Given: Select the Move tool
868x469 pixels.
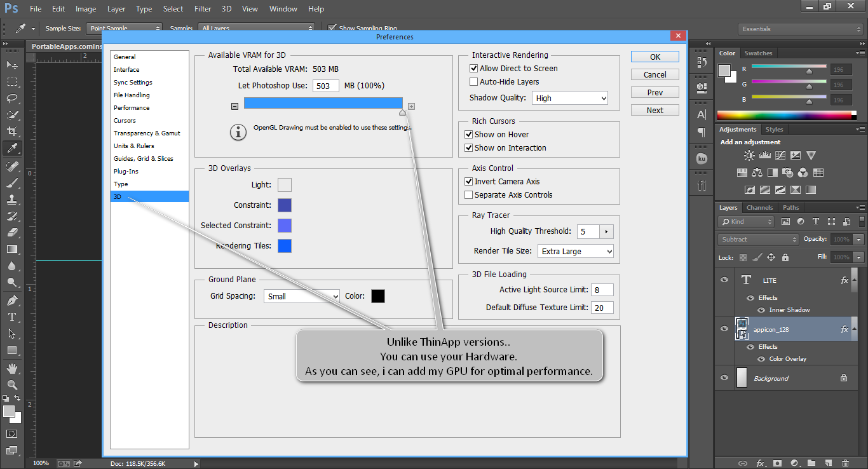Looking at the screenshot, I should (x=12, y=65).
